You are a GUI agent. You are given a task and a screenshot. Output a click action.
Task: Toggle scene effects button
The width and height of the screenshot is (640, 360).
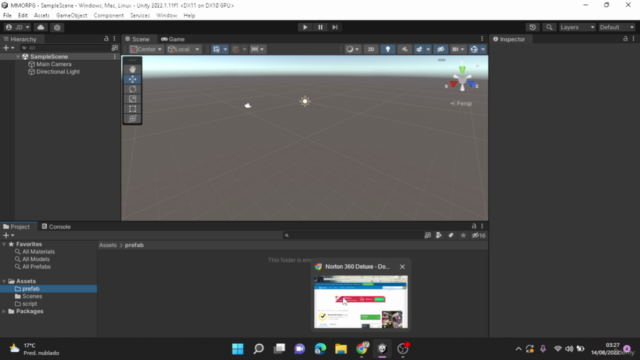tap(419, 49)
